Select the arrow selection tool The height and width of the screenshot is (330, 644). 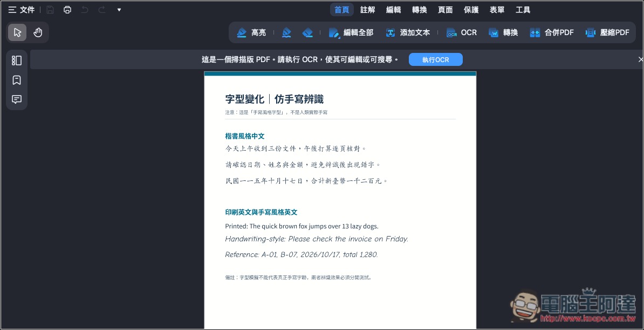click(17, 32)
